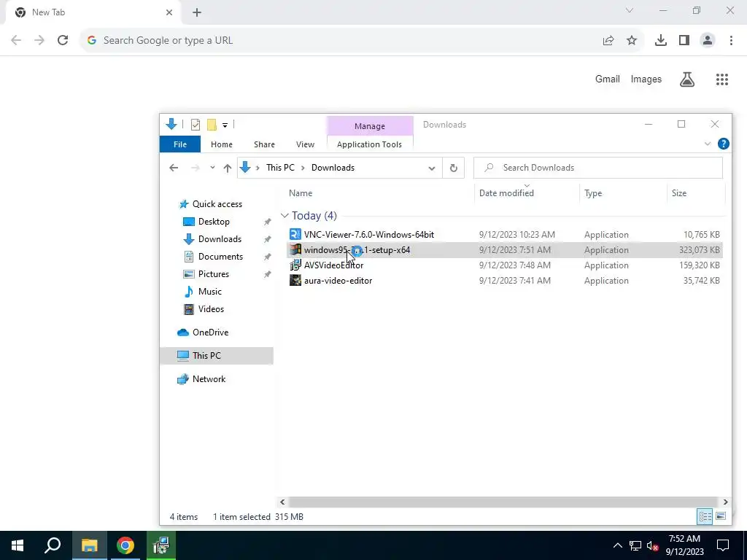747x560 pixels.
Task: Click the VNC-Viewer file icon
Action: pyautogui.click(x=295, y=234)
